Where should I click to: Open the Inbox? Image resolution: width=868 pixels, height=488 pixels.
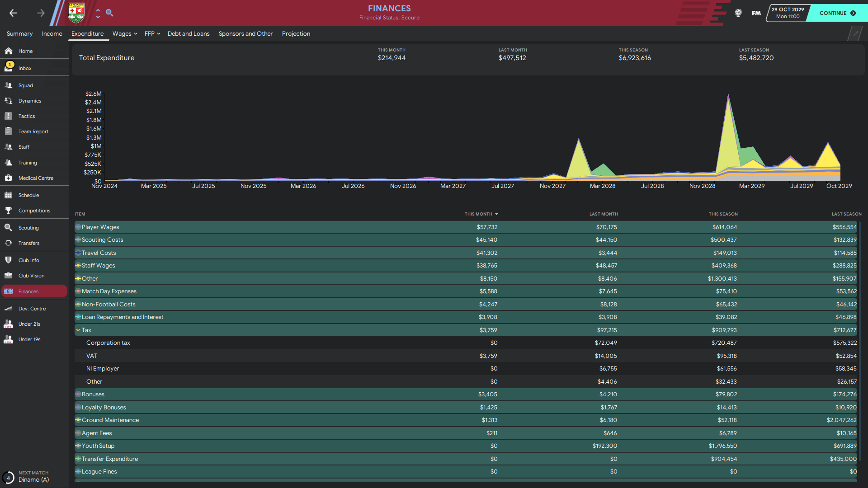34,68
